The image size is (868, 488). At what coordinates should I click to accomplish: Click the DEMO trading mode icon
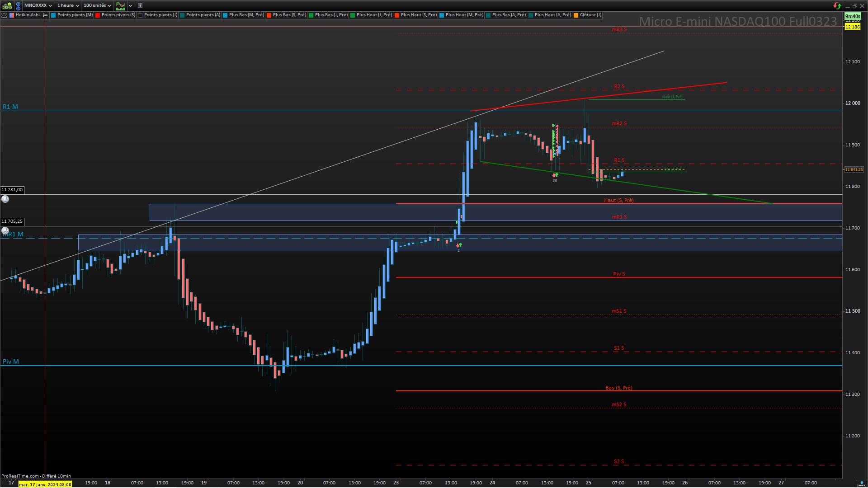tap(7, 6)
